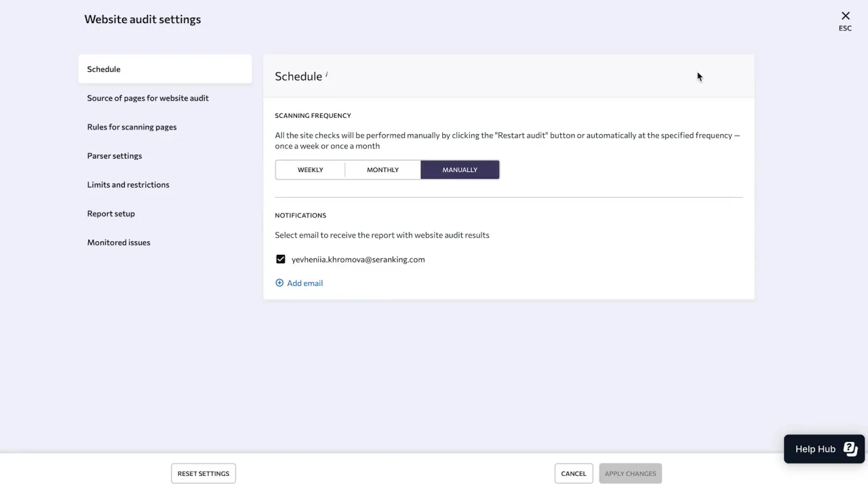Image resolution: width=868 pixels, height=488 pixels.
Task: Click the NOTIFICATIONS heading
Action: click(x=300, y=216)
